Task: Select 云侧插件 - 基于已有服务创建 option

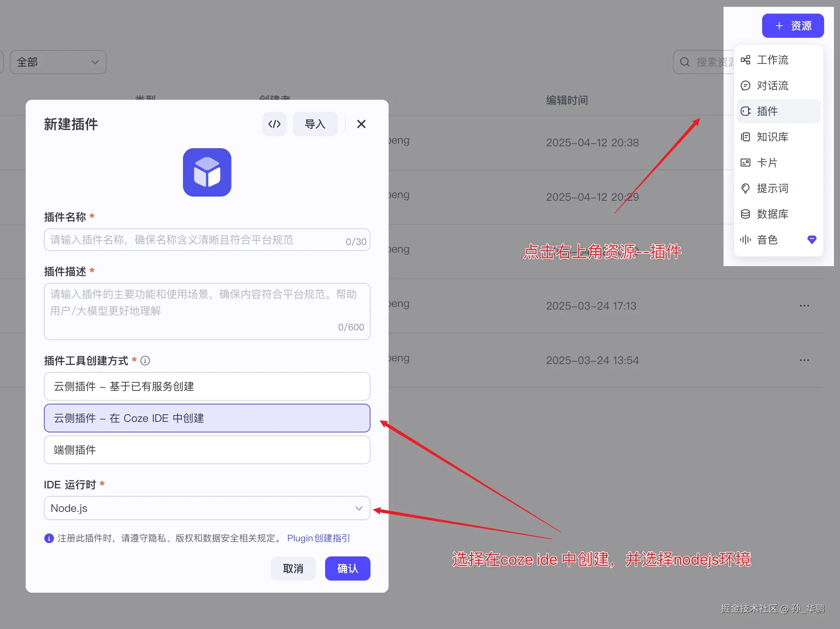Action: [207, 386]
